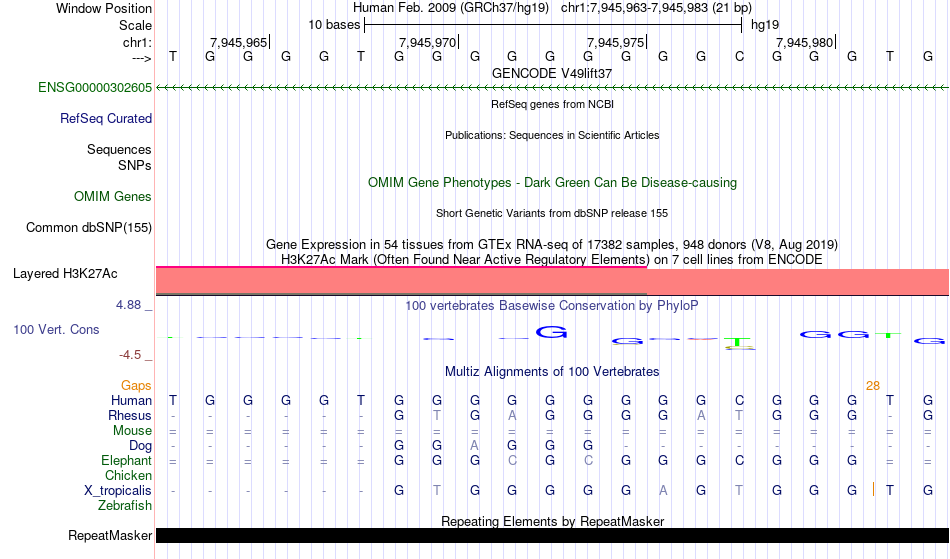This screenshot has width=950, height=559.
Task: Click Publications: Sequences in Scientific Articles title
Action: point(552,135)
